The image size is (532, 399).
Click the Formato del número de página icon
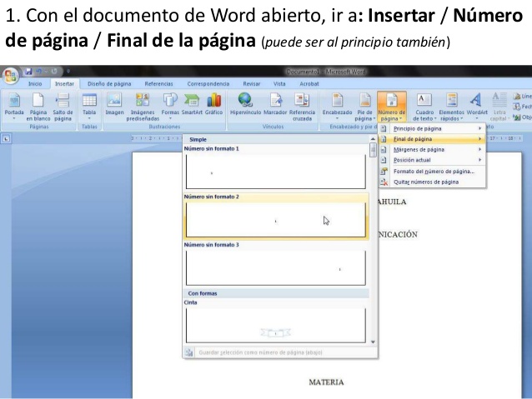coord(384,172)
